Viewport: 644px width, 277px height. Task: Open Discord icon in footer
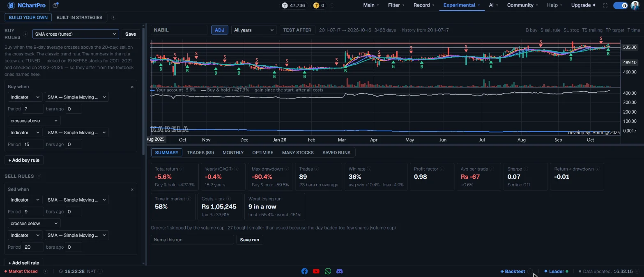point(340,271)
